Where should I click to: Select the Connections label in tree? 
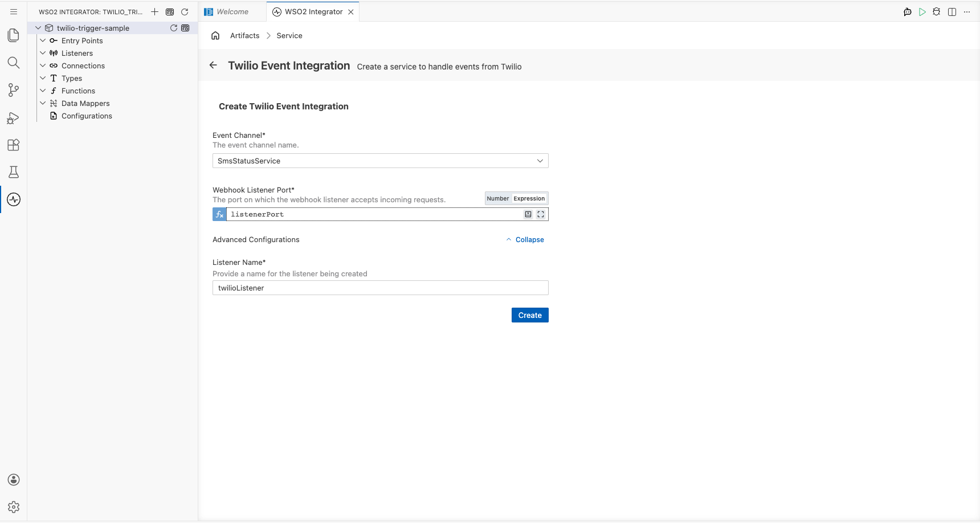83,66
